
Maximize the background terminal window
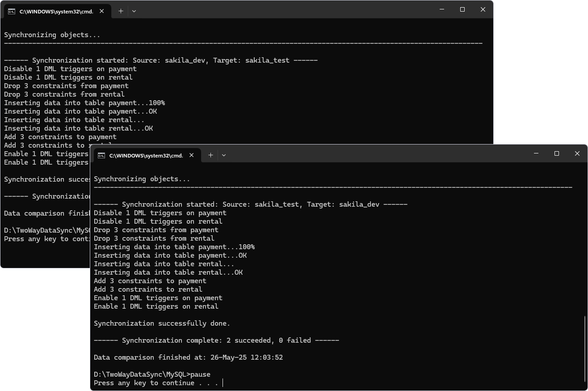click(462, 9)
